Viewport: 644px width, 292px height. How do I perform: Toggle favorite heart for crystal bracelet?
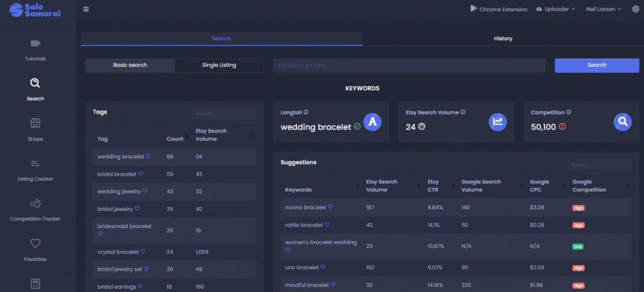tap(143, 252)
